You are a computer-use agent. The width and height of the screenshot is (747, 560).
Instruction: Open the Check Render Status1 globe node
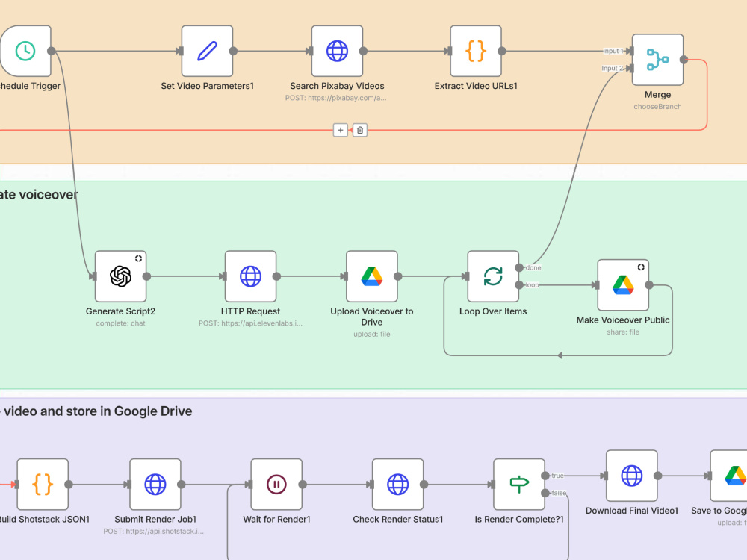point(398,485)
